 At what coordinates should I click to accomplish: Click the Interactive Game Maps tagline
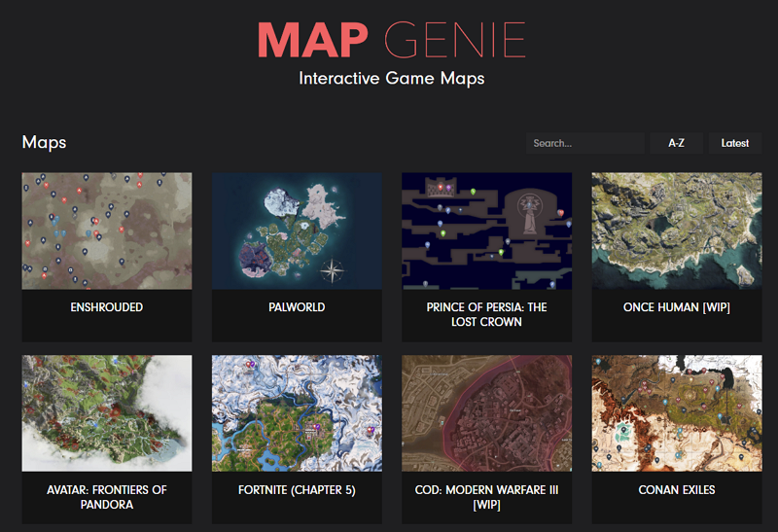click(392, 79)
